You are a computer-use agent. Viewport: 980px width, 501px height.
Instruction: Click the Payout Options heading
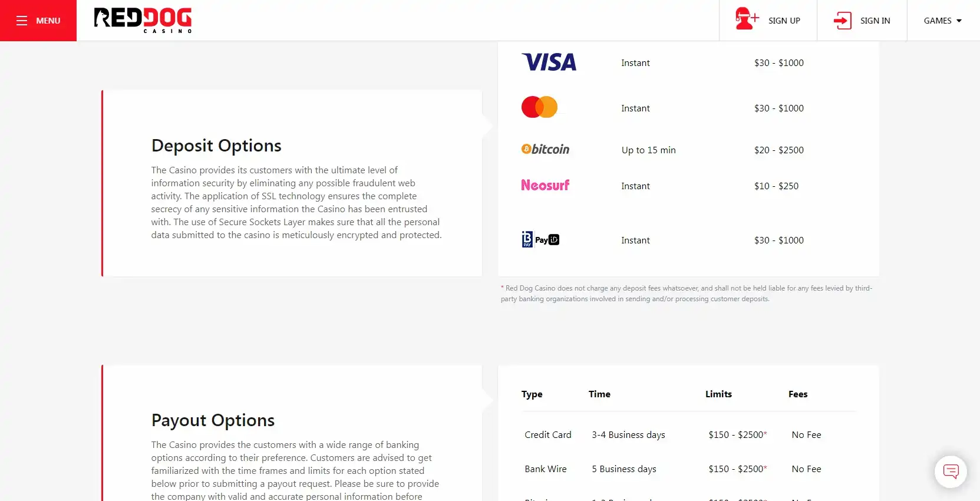click(213, 420)
